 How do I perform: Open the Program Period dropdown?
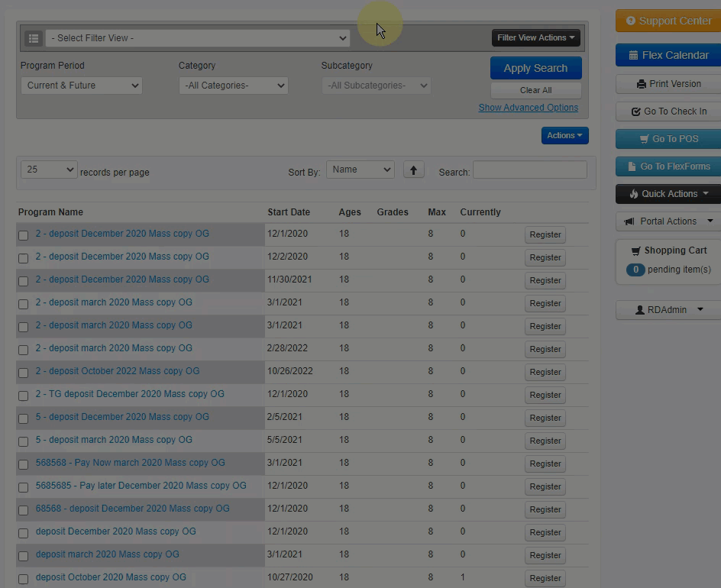[82, 86]
